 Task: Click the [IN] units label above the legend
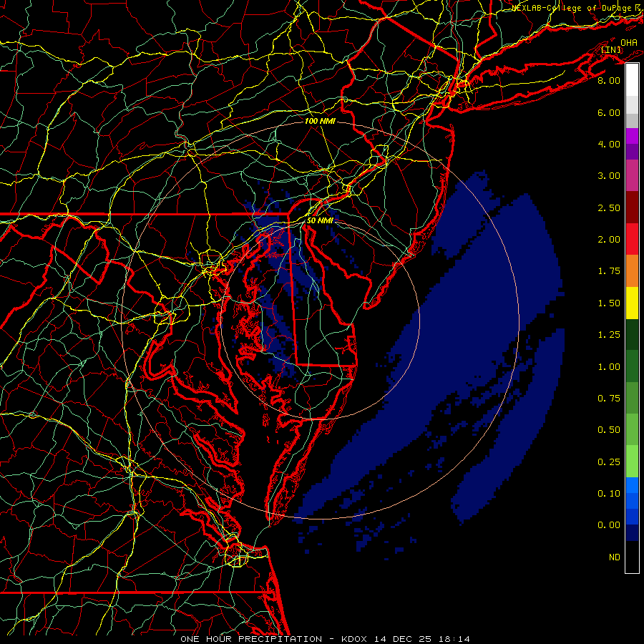click(611, 49)
